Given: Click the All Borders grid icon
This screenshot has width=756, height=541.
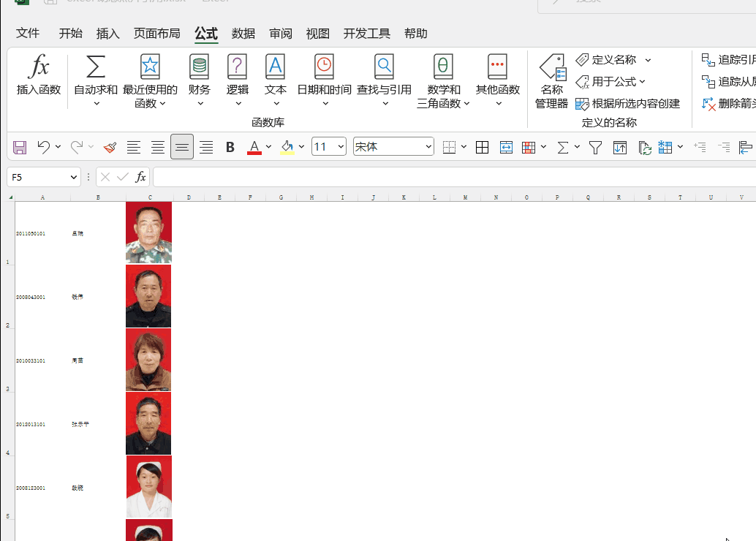Looking at the screenshot, I should [x=482, y=147].
